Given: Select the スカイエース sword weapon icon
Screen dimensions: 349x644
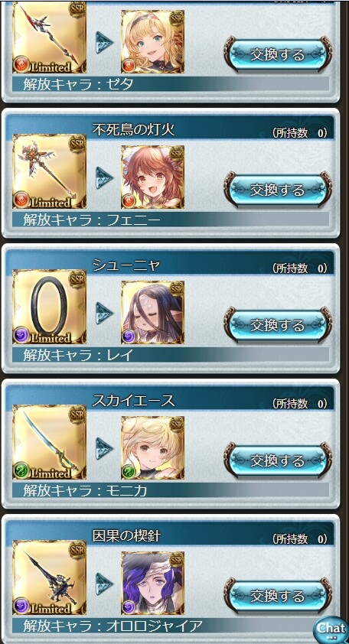Looking at the screenshot, I should [x=49, y=442].
